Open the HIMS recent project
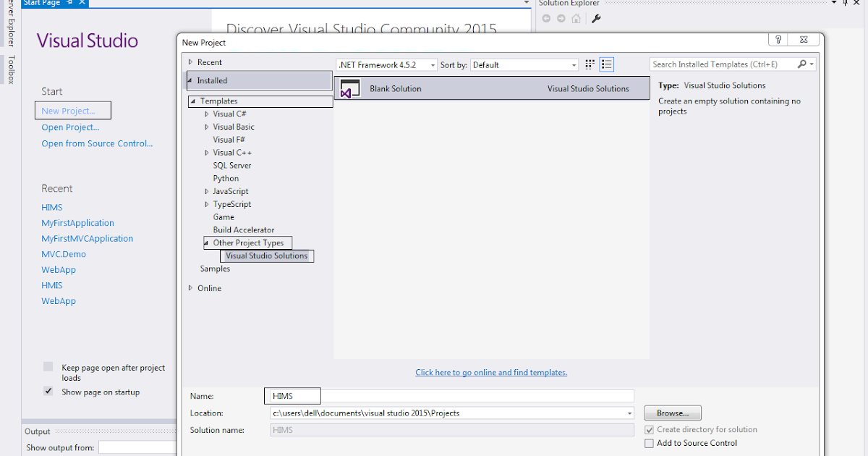Screen dimensions: 868x456 coord(51,207)
